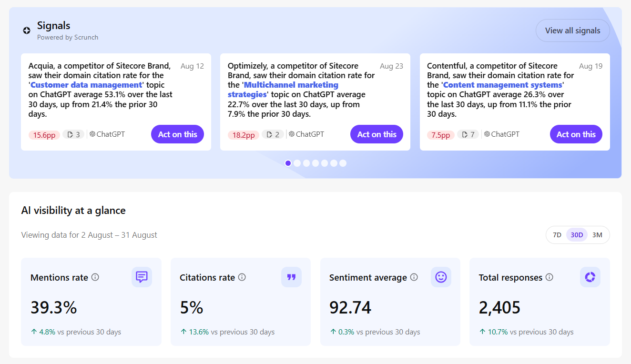The height and width of the screenshot is (364, 631).
Task: Click the Total responses donut icon
Action: 590,277
